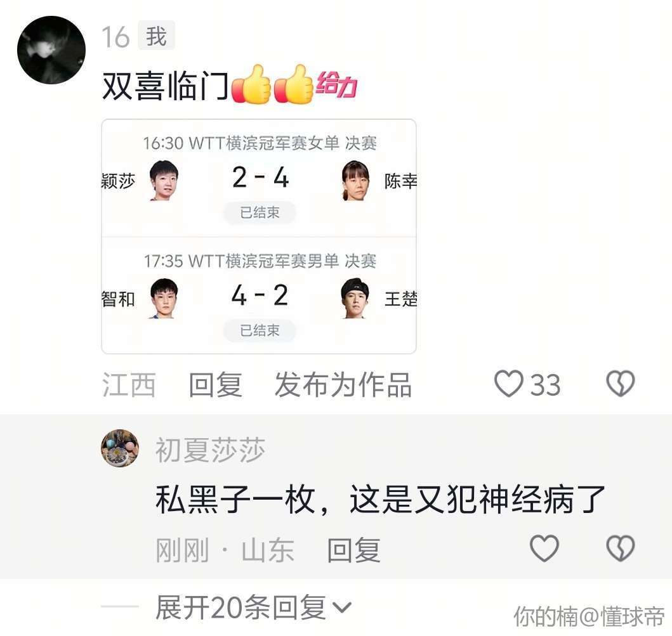This screenshot has width=672, height=636.
Task: Tap the 已结束 status under the 2-4 score
Action: pos(260,212)
